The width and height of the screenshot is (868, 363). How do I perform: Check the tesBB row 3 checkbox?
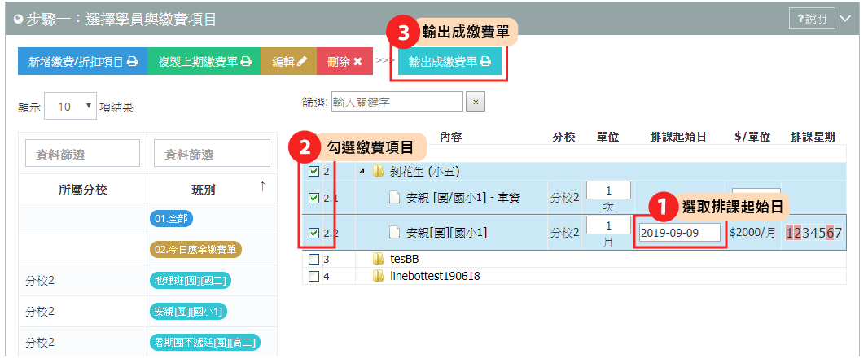point(314,260)
